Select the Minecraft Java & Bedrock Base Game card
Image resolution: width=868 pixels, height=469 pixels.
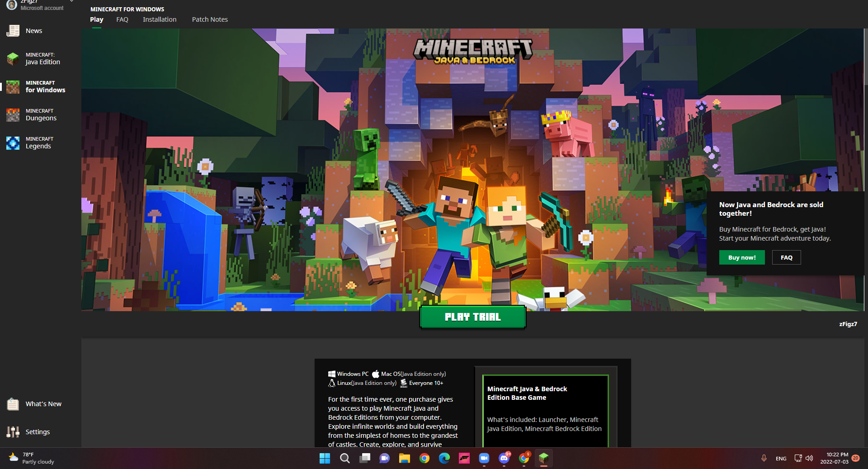(x=545, y=411)
